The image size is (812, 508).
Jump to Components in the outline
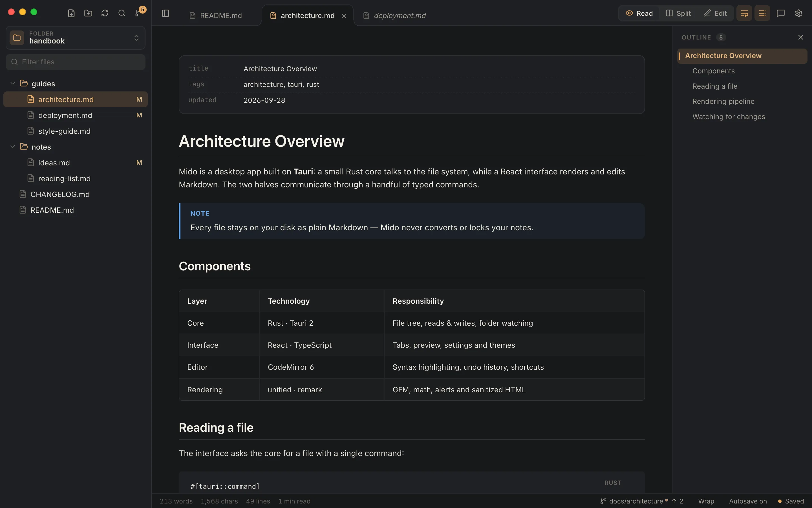[742, 71]
